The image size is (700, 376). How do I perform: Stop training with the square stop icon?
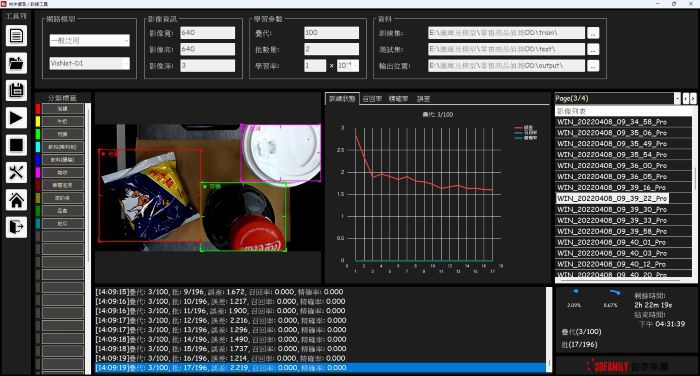[16, 145]
